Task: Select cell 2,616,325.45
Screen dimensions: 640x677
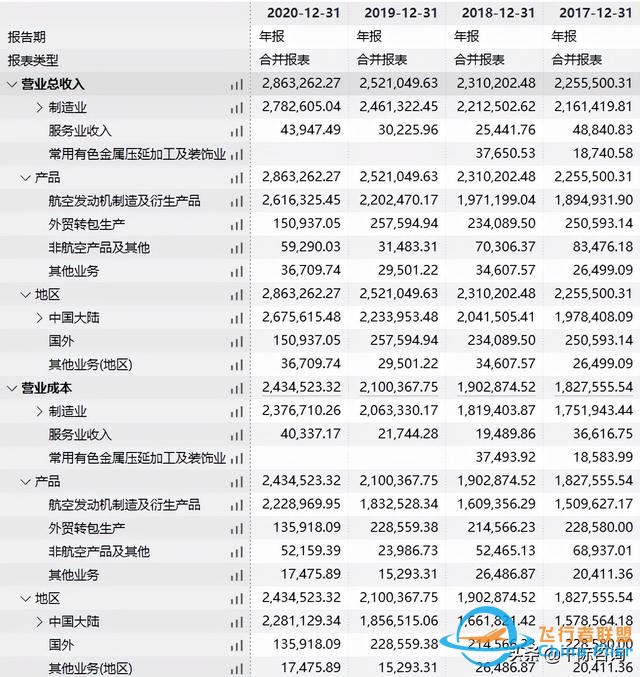Action: tap(301, 200)
